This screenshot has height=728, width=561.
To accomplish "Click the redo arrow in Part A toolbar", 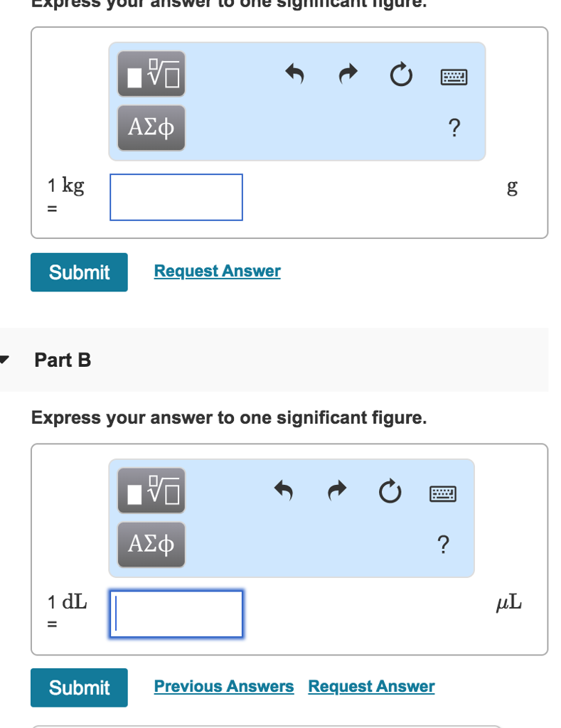I will click(x=347, y=75).
